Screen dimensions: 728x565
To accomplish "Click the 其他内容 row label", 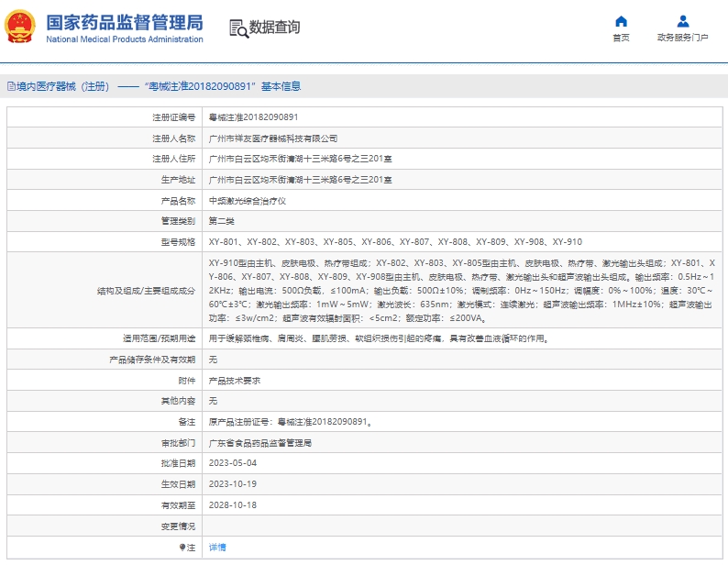I will coord(178,401).
